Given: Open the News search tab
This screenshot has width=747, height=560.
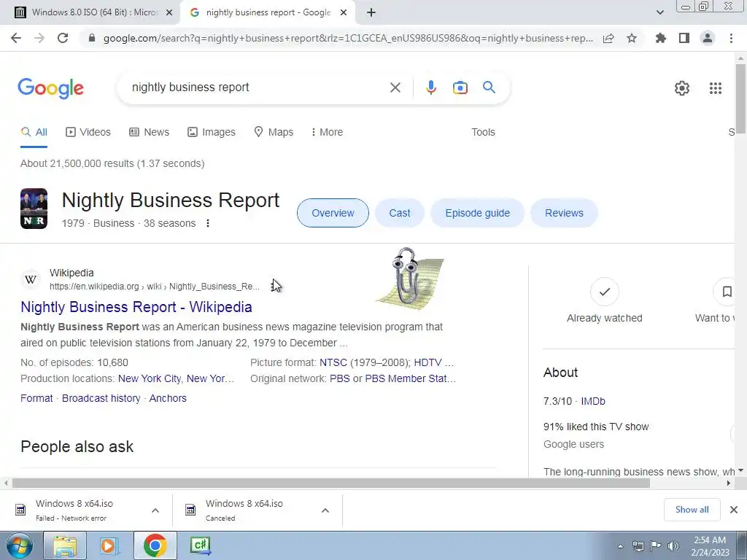Looking at the screenshot, I should 150,133.
